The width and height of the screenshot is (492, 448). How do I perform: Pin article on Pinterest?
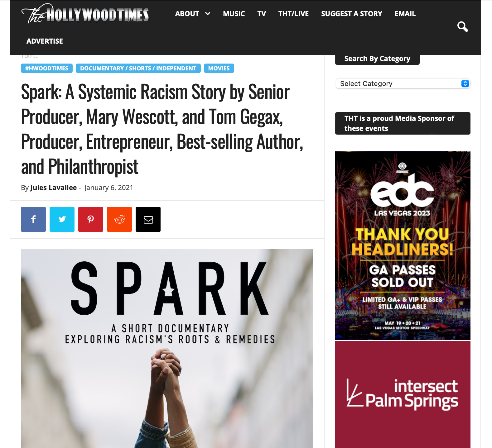coord(91,219)
